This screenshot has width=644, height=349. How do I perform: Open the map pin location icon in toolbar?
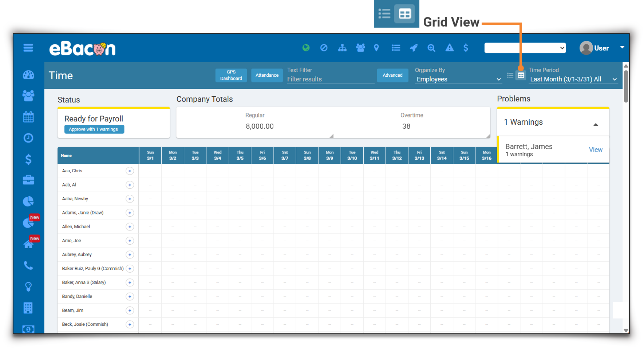[376, 48]
